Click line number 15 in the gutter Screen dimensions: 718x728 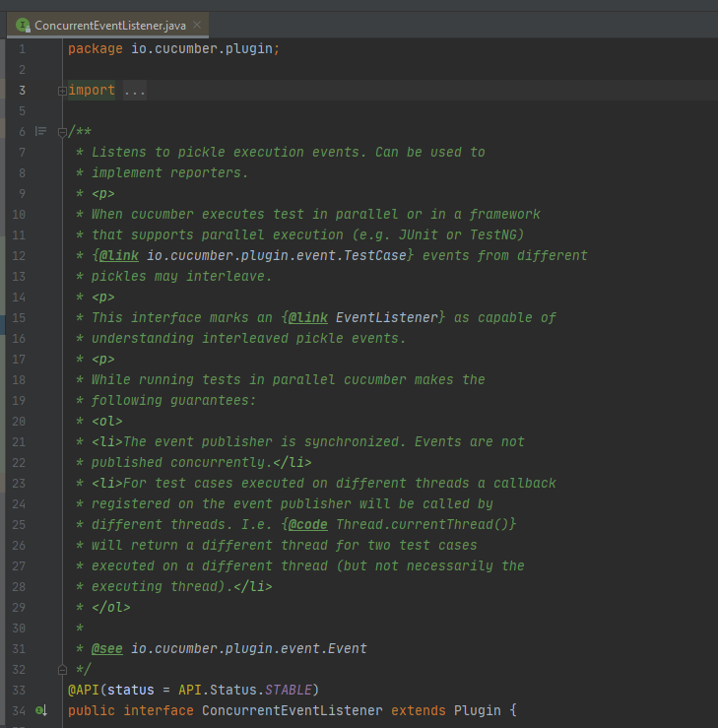(x=19, y=317)
